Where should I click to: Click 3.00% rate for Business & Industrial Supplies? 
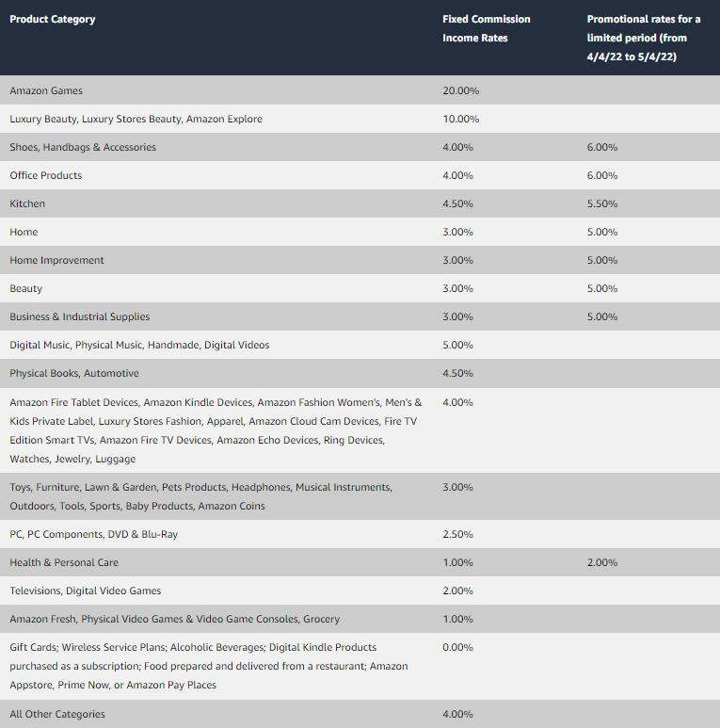click(x=457, y=316)
